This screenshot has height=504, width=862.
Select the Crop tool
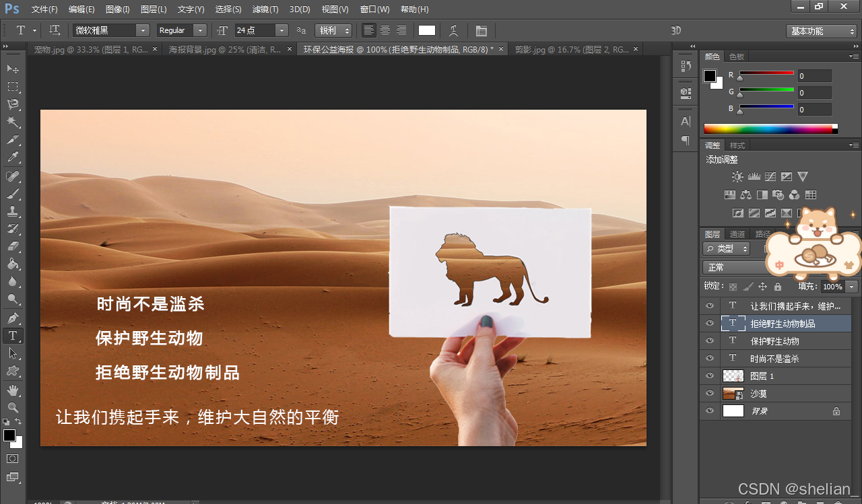pos(13,140)
